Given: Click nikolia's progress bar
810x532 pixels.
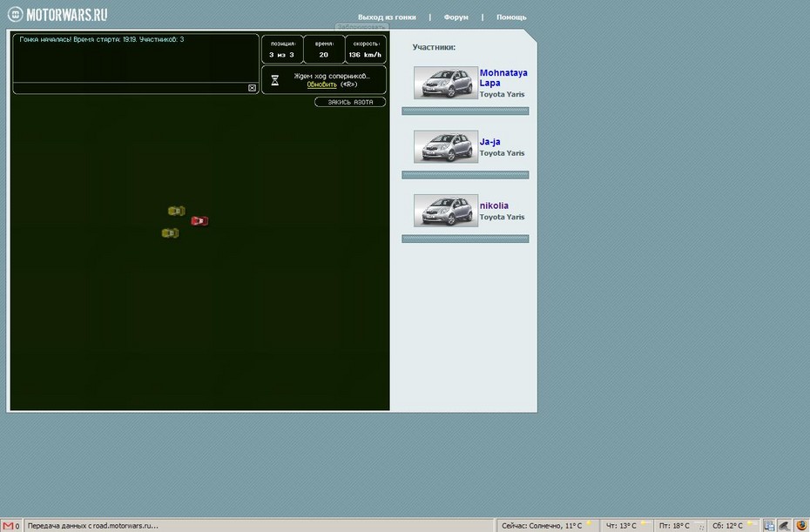Looking at the screenshot, I should [x=465, y=239].
